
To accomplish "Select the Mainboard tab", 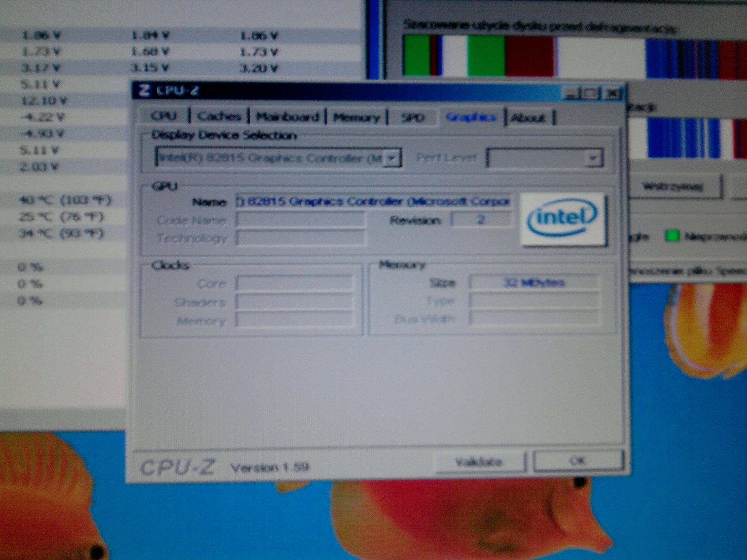I will (x=287, y=117).
